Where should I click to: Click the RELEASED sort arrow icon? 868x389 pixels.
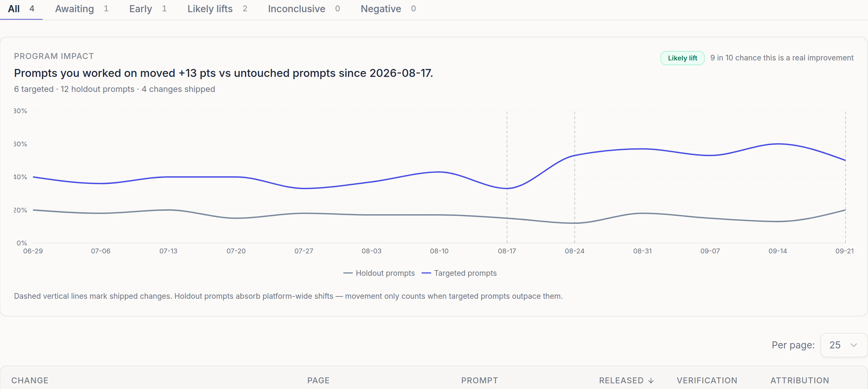coord(651,380)
